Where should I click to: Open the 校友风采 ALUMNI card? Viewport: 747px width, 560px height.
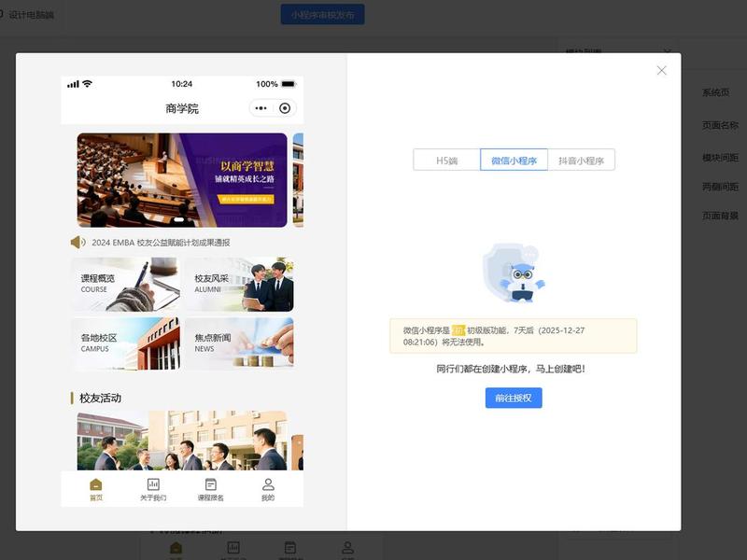pos(239,285)
